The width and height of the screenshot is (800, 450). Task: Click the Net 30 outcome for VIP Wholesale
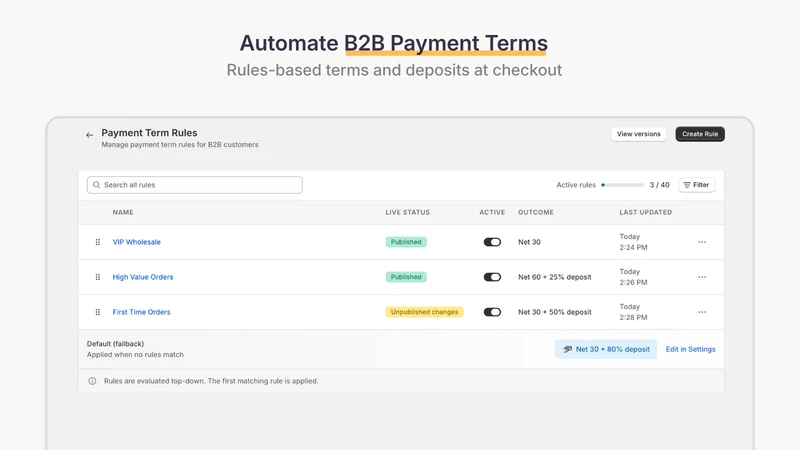pyautogui.click(x=529, y=242)
